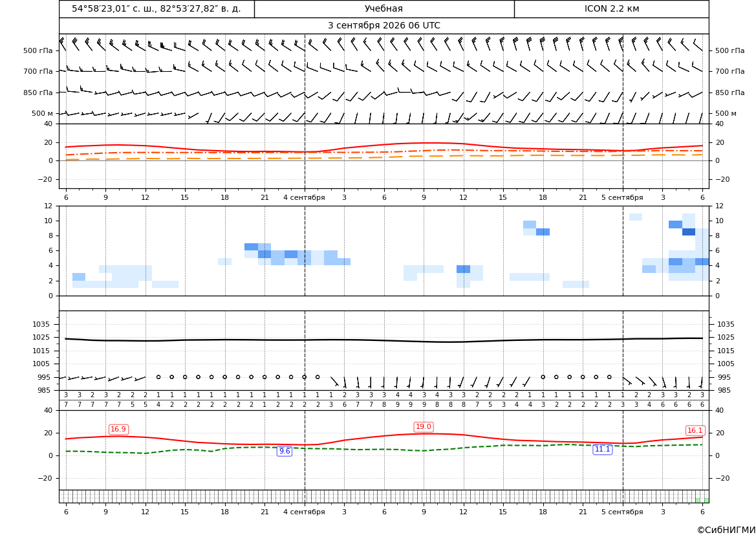Click the red 16.1 temperature label
This screenshot has width=756, height=535.
[x=695, y=431]
